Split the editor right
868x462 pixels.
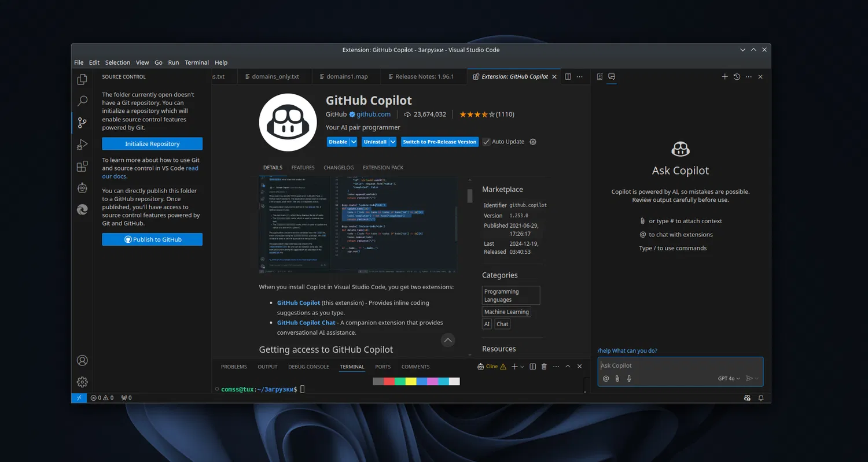[568, 76]
